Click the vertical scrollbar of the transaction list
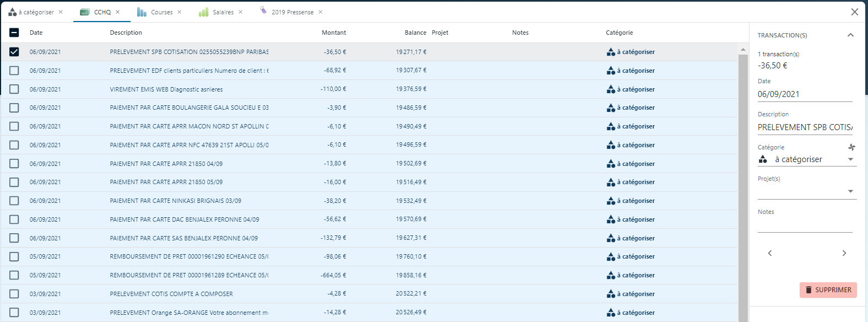The width and height of the screenshot is (868, 322). coord(743,182)
